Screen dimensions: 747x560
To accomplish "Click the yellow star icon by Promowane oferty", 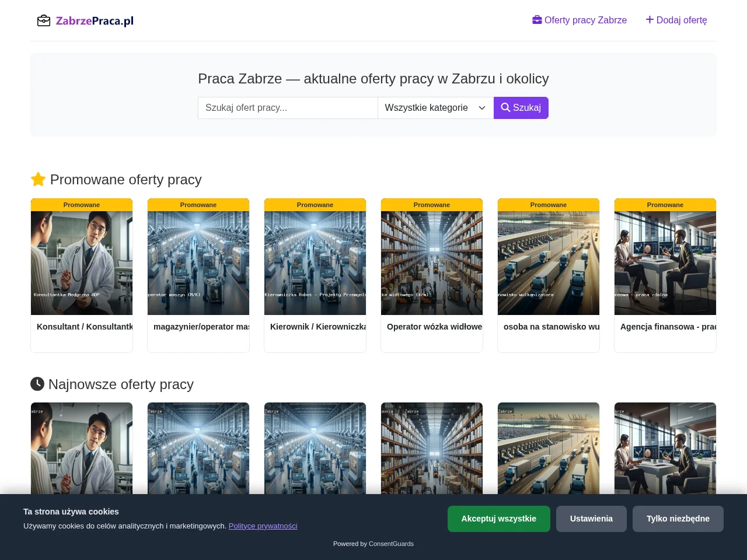I will 38,179.
